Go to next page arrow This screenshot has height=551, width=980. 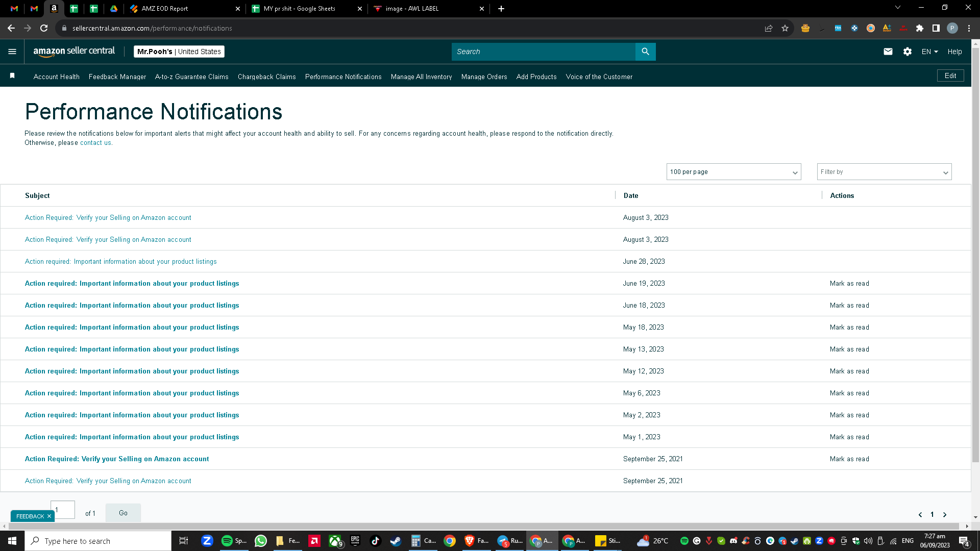click(945, 514)
